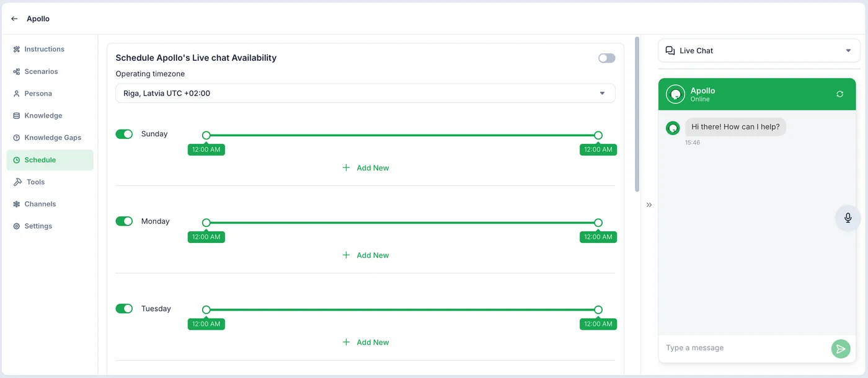Select the Knowledge menu item
The width and height of the screenshot is (868, 378).
[50, 116]
